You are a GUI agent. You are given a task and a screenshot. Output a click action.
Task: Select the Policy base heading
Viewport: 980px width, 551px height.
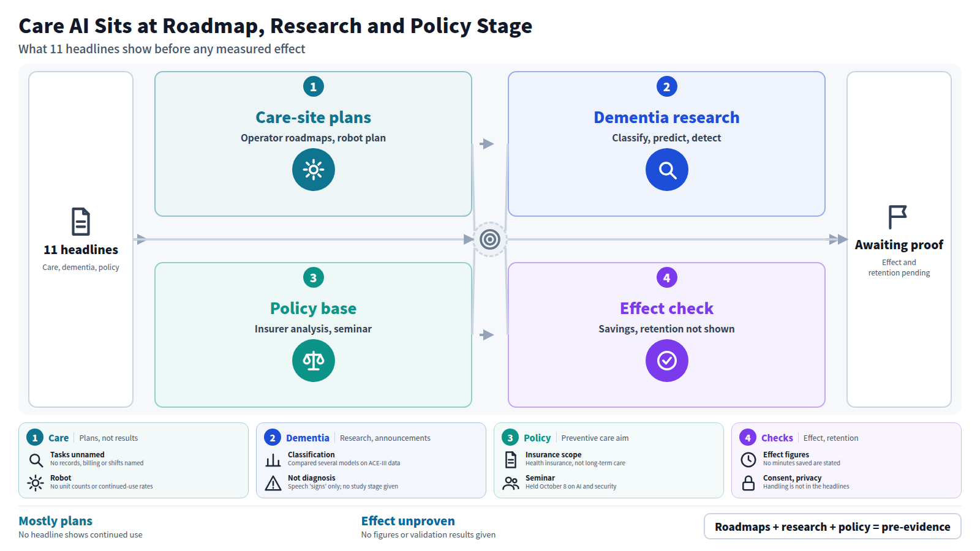314,309
